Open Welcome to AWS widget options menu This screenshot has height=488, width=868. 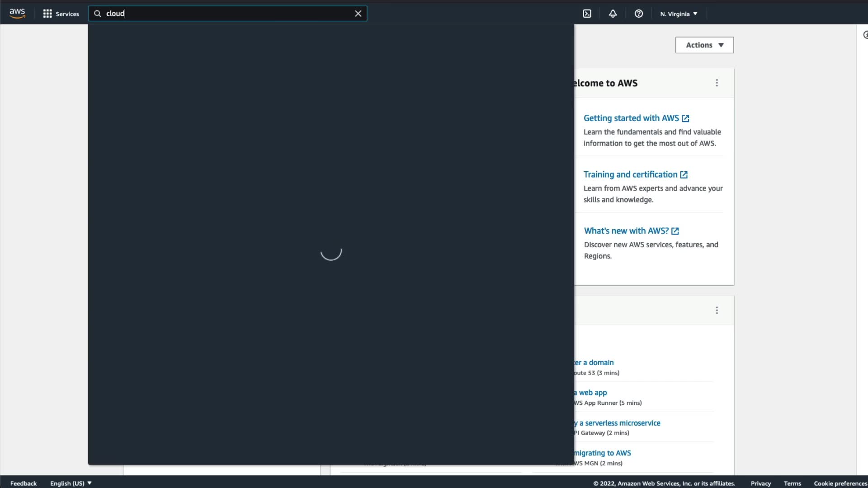click(x=717, y=83)
